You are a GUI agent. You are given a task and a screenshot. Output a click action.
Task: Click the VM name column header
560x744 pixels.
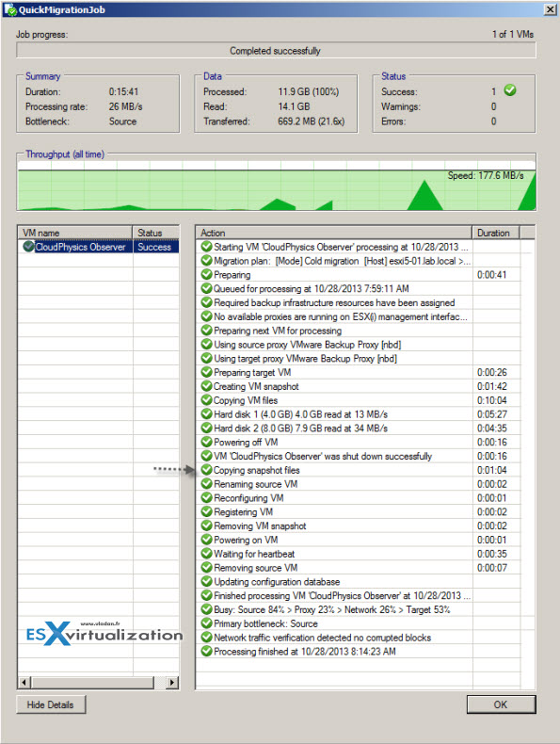coord(75,233)
